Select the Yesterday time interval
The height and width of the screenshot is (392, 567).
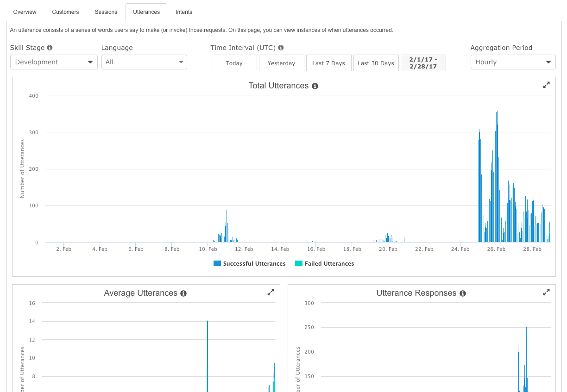281,63
